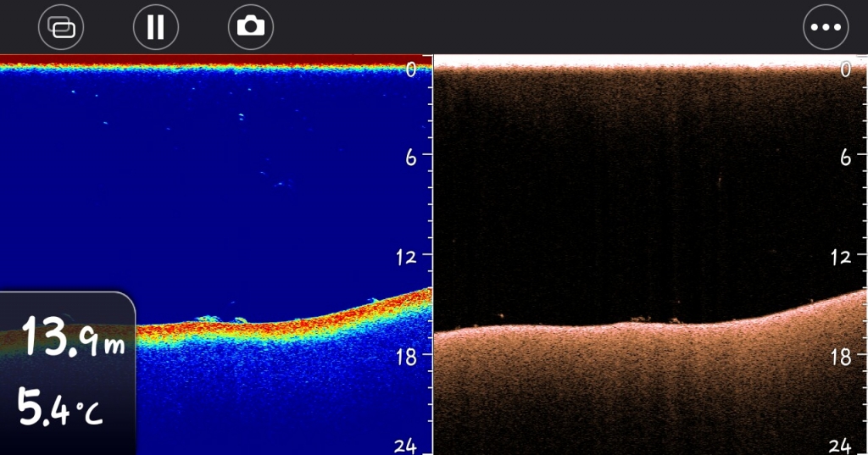Select depth mark 0 on left scale
Image resolution: width=868 pixels, height=455 pixels.
coord(410,69)
